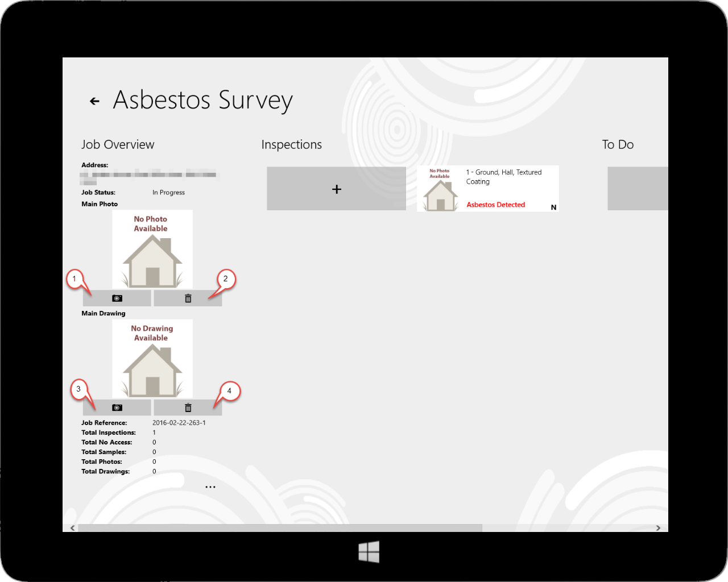728x582 pixels.
Task: Click the Address label
Action: [x=95, y=165]
